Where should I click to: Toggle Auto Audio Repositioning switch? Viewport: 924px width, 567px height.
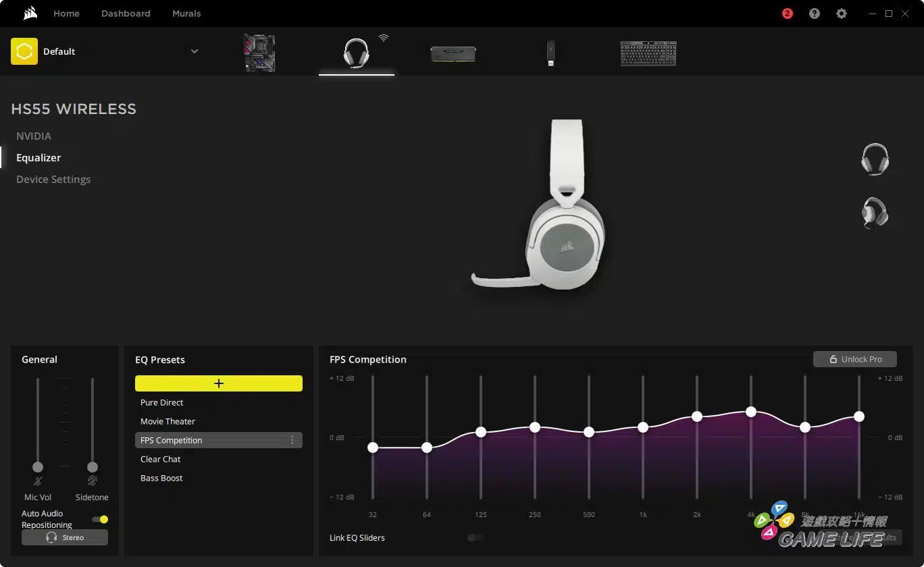coord(100,519)
